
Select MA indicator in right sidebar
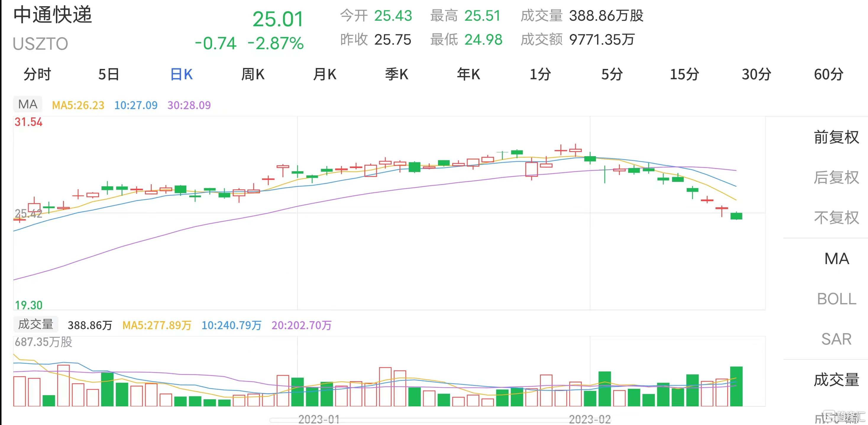[x=836, y=258]
